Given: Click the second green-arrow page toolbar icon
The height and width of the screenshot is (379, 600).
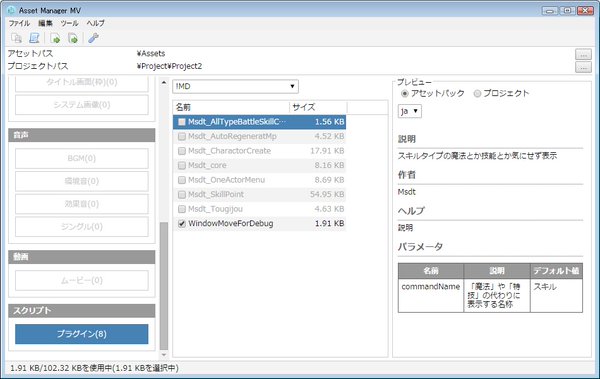Looking at the screenshot, I should (x=73, y=38).
